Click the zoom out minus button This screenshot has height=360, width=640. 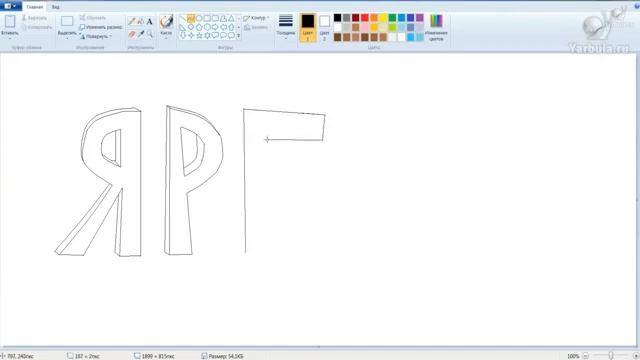[x=585, y=356]
